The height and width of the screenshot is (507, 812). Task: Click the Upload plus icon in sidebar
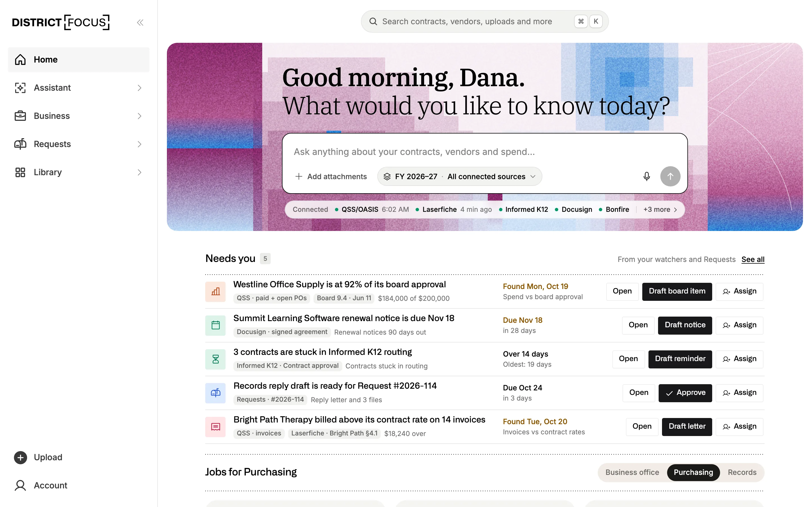(21, 457)
